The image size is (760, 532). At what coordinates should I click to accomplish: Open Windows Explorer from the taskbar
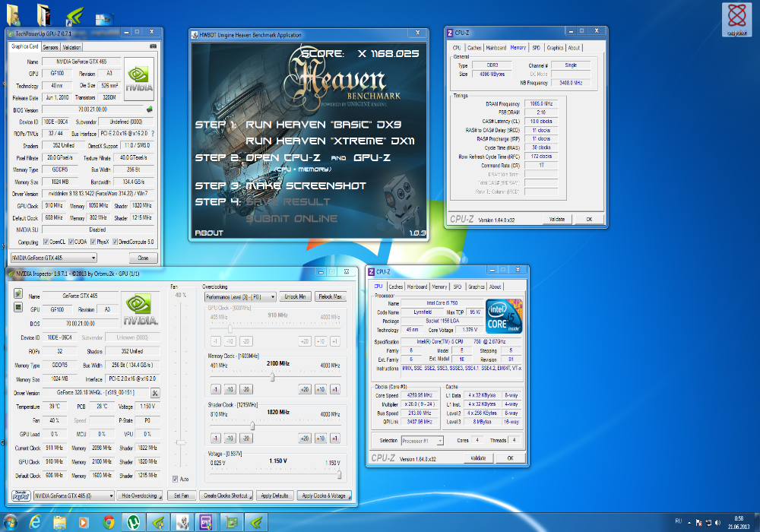point(59,522)
